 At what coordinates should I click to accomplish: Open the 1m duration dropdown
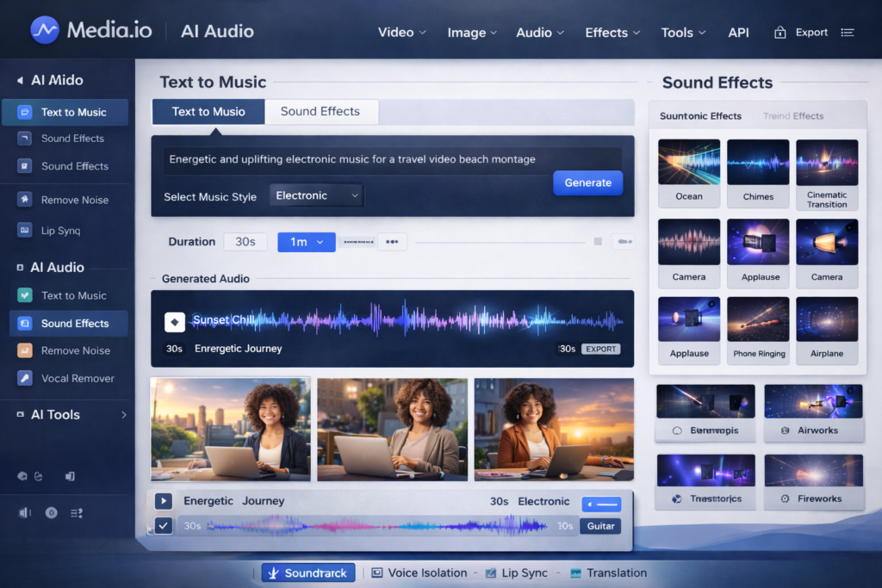click(x=306, y=242)
